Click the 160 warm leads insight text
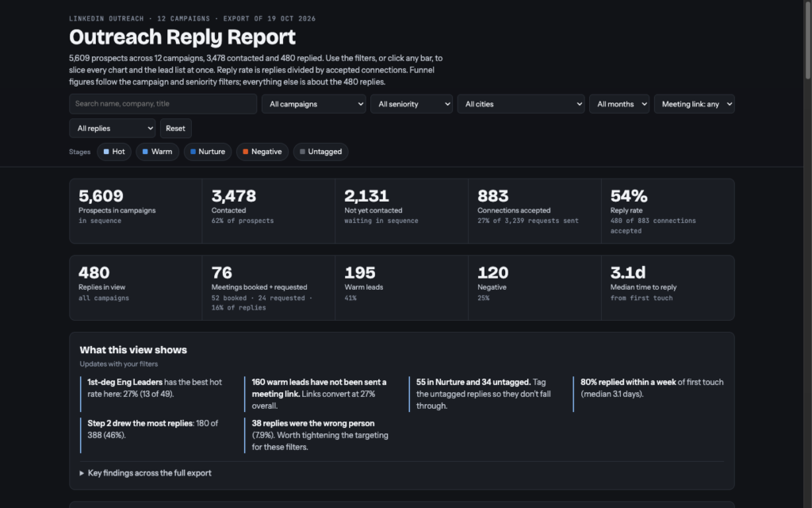 tap(319, 394)
